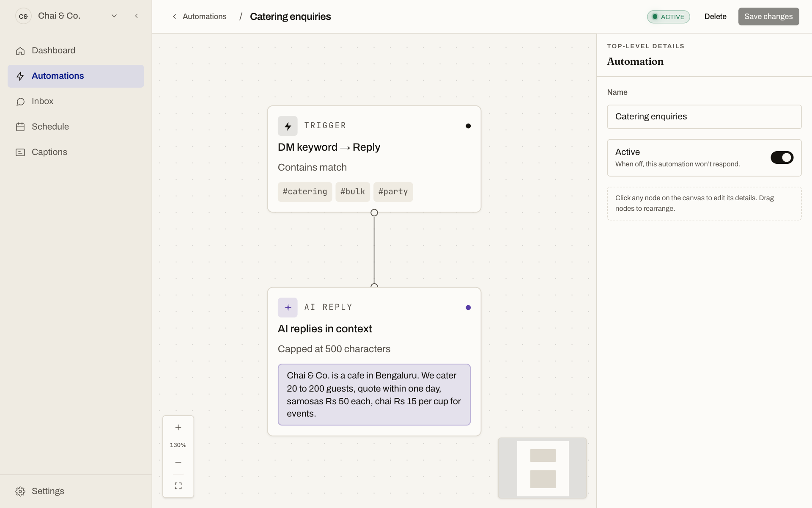Viewport: 812px width, 508px height.
Task: Go back using the Automations breadcrumb arrow
Action: (x=174, y=17)
